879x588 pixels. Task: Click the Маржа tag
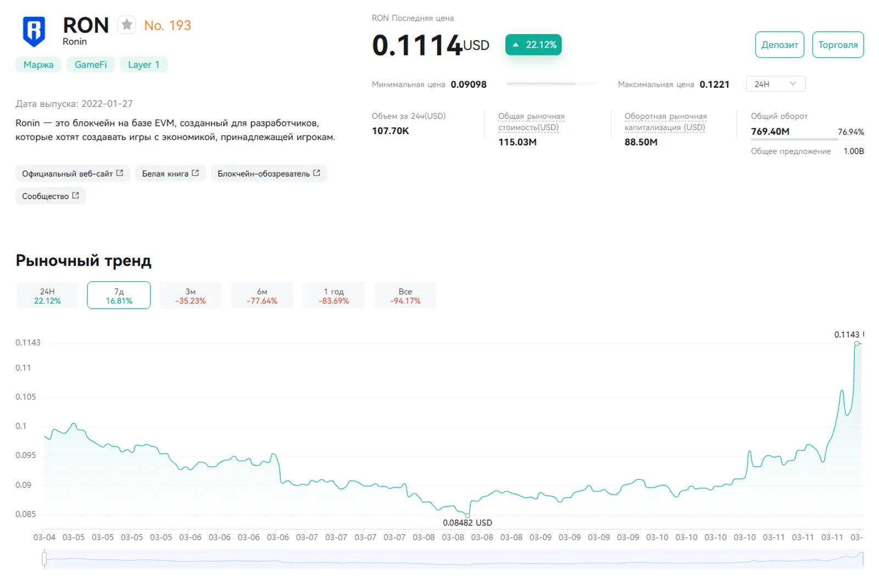click(38, 65)
